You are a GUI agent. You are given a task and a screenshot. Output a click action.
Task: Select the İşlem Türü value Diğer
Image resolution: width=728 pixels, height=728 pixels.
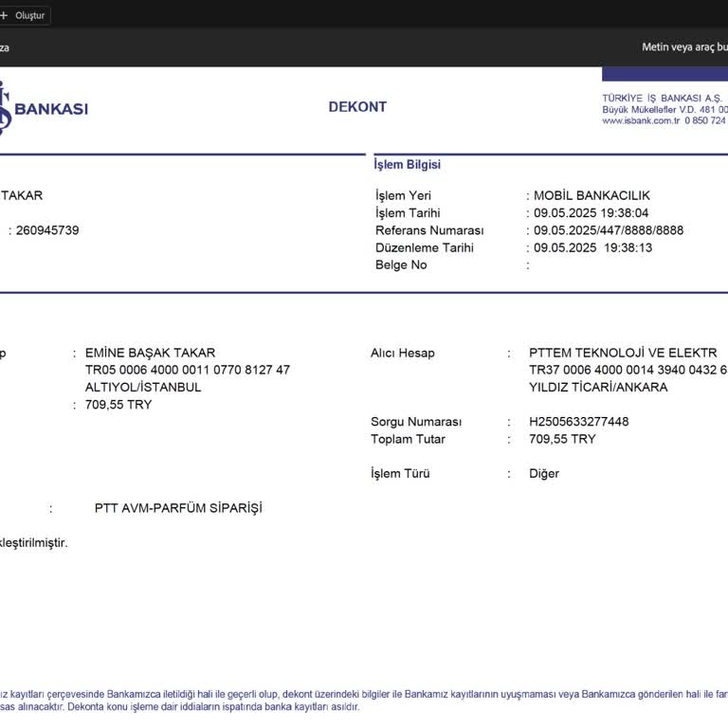544,474
